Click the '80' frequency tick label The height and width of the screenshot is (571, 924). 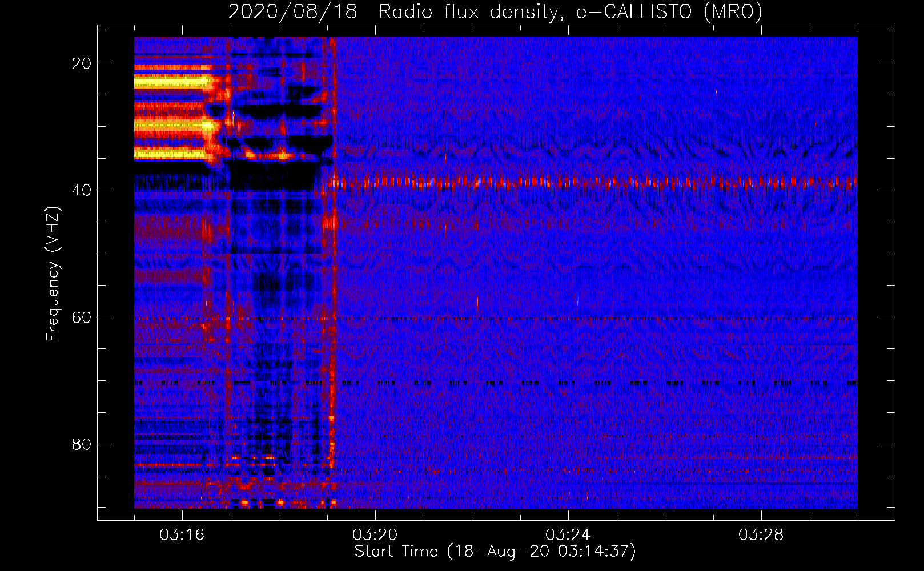pyautogui.click(x=82, y=444)
